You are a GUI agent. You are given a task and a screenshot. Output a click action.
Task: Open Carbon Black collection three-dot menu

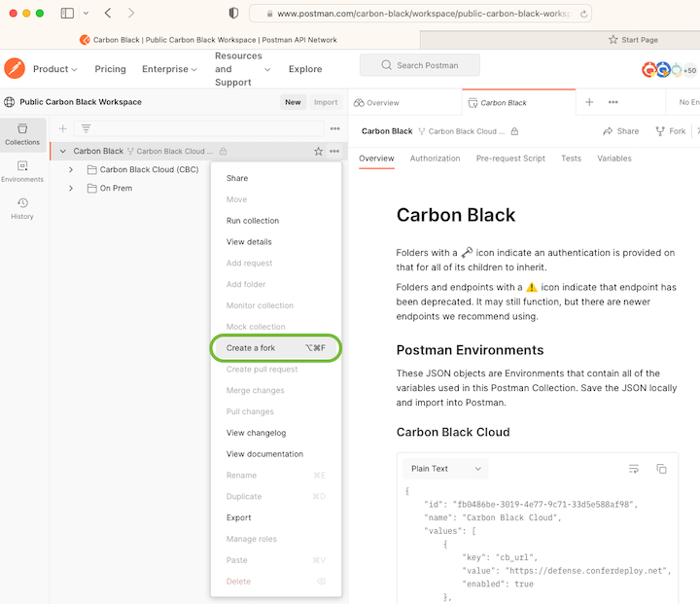pyautogui.click(x=334, y=151)
